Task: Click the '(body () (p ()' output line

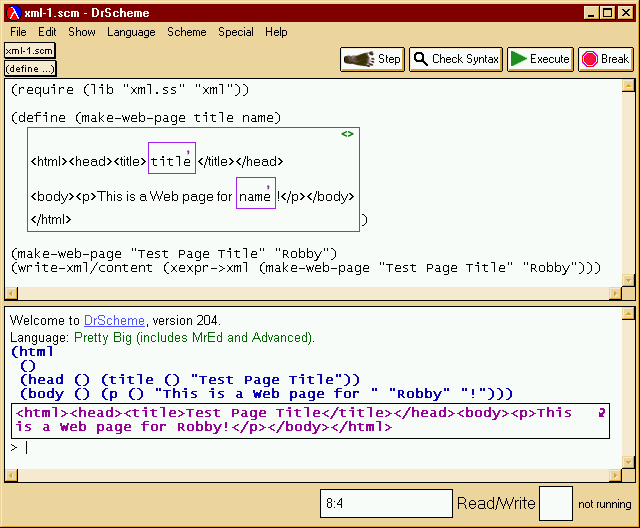Action: tap(266, 394)
